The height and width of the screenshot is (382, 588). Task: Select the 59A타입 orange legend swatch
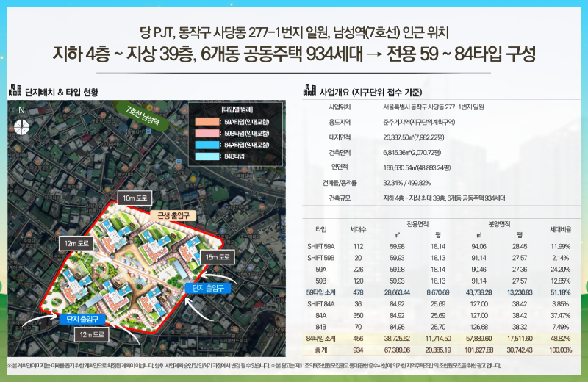pyautogui.click(x=207, y=122)
